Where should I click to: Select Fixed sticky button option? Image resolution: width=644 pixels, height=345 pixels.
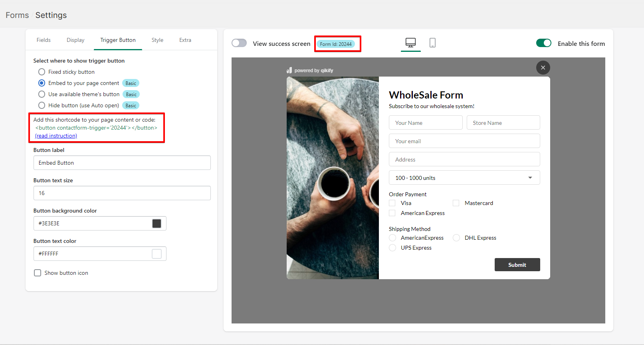click(x=42, y=72)
